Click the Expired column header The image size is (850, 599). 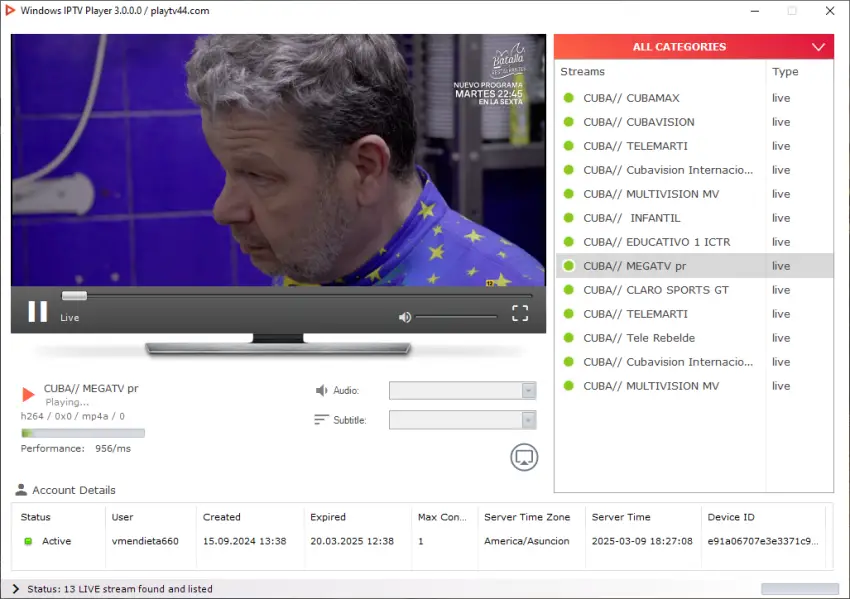tap(328, 517)
